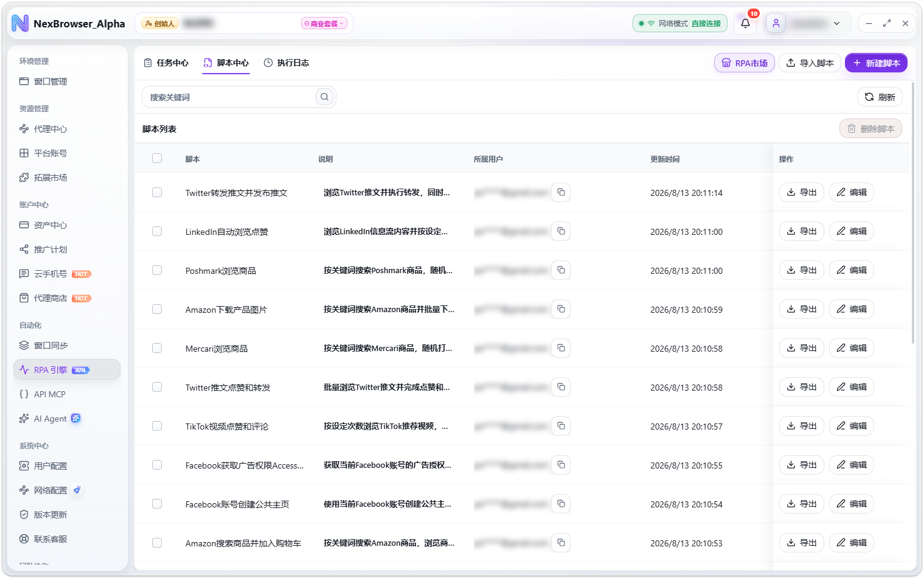
Task: Copy user for Facebook账号创建公共主页 row
Action: (x=561, y=504)
